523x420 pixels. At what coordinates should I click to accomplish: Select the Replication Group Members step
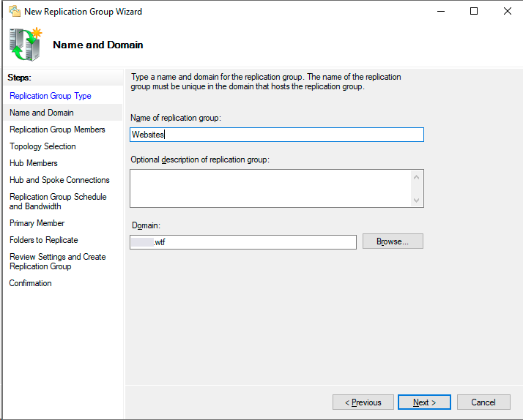click(57, 130)
